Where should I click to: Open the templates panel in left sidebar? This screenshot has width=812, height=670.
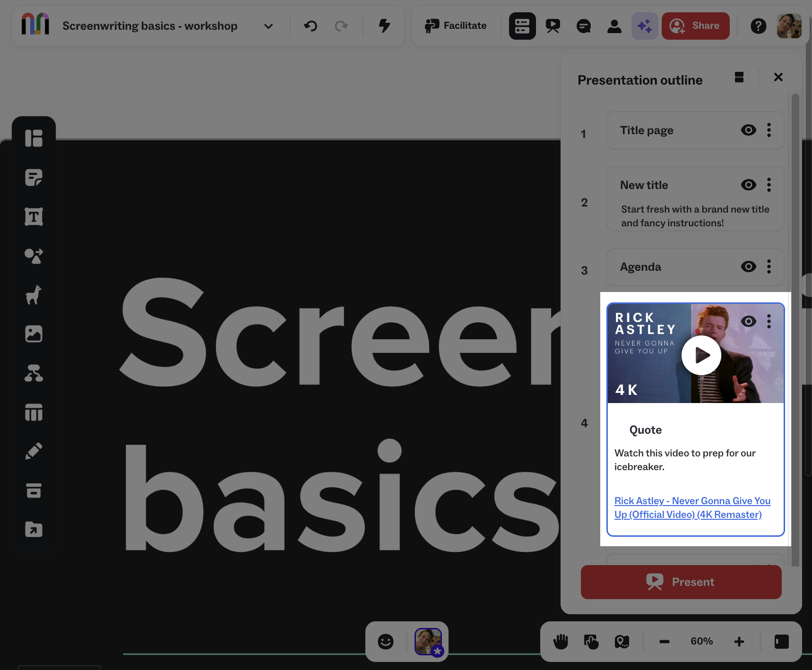[x=34, y=138]
